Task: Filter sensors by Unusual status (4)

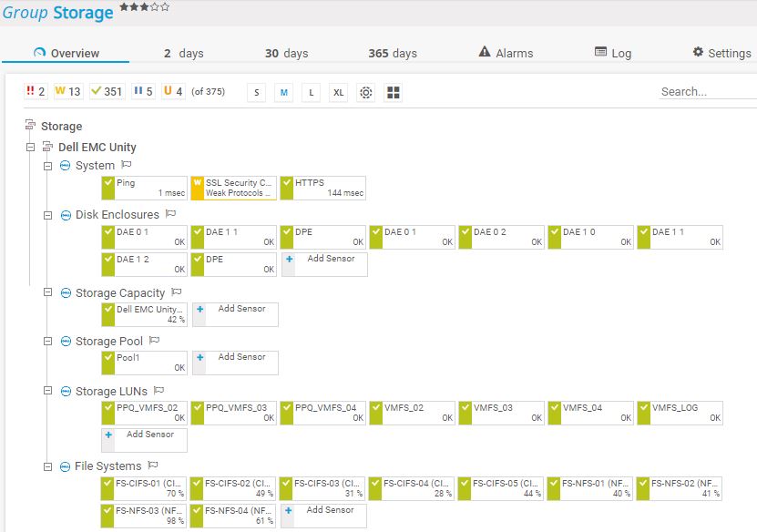Action: point(173,91)
